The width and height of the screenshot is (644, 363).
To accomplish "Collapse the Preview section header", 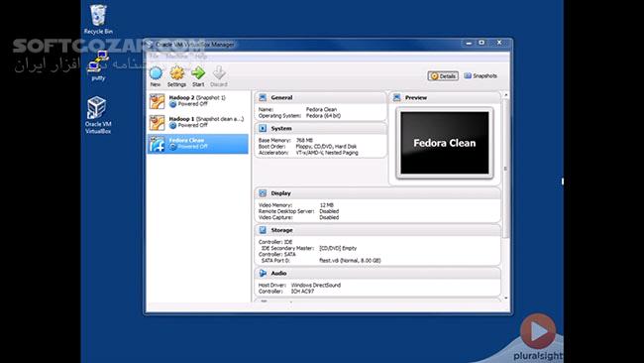I will 445,98.
